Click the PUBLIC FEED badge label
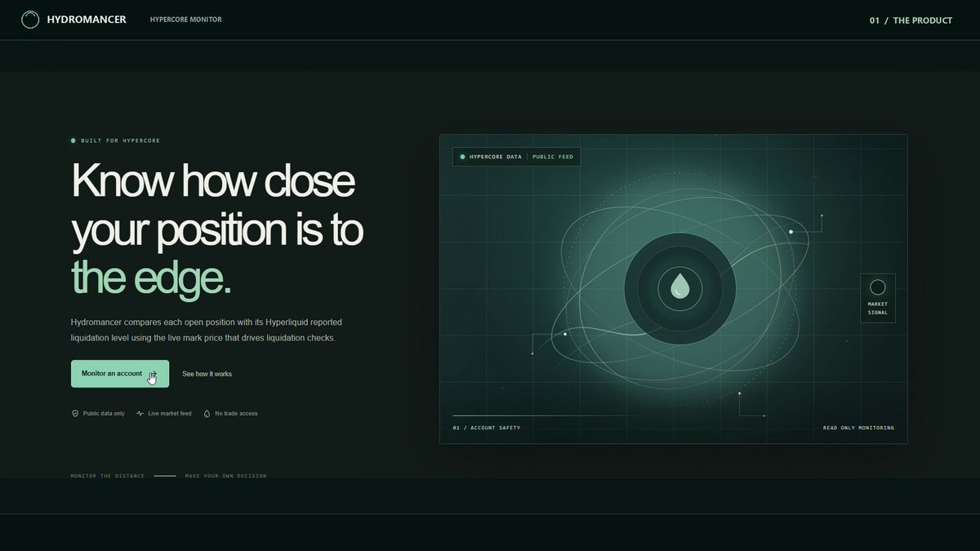This screenshot has width=980, height=551. tap(553, 157)
